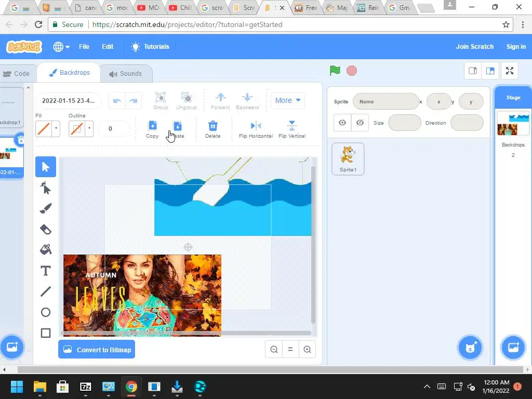Click the Redo arrow
Viewport: 532px width, 399px height.
pyautogui.click(x=134, y=101)
